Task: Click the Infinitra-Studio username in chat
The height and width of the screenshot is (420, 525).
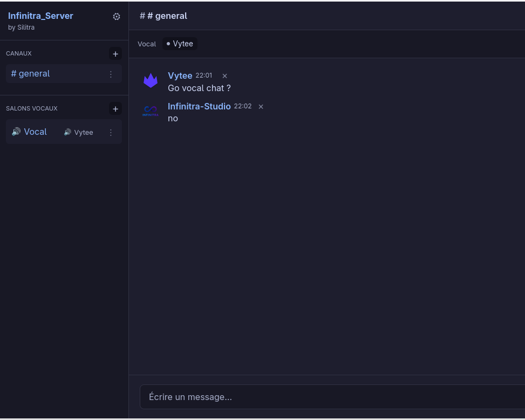Action: (x=199, y=106)
